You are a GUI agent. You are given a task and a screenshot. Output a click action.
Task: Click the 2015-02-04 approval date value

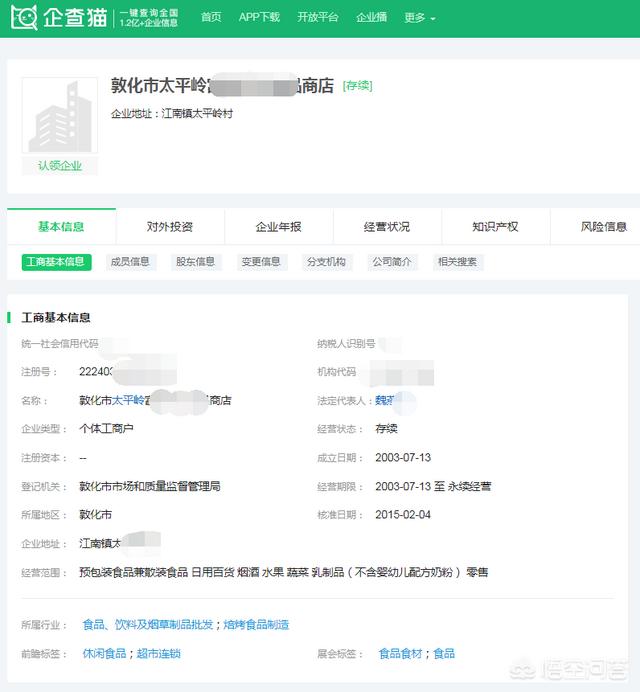pos(403,515)
